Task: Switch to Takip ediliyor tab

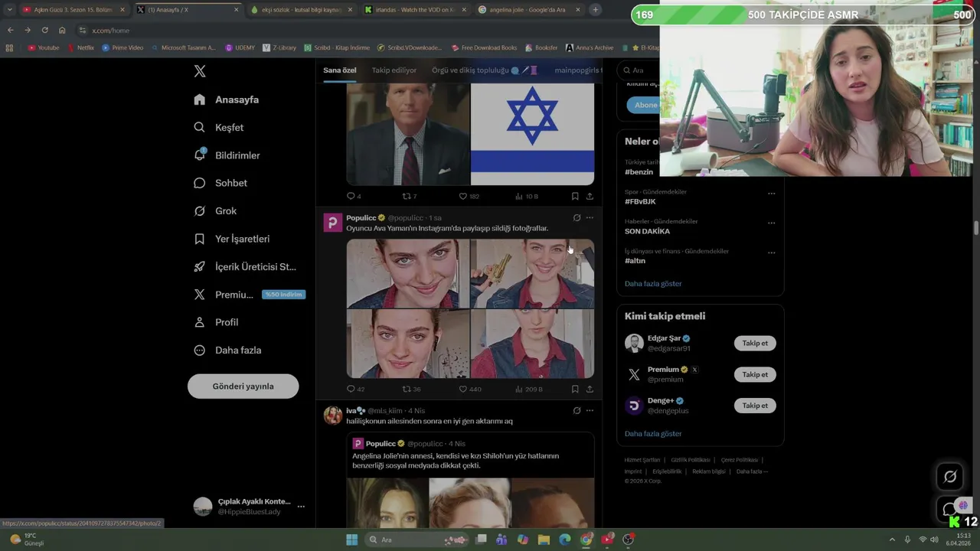Action: pos(394,70)
